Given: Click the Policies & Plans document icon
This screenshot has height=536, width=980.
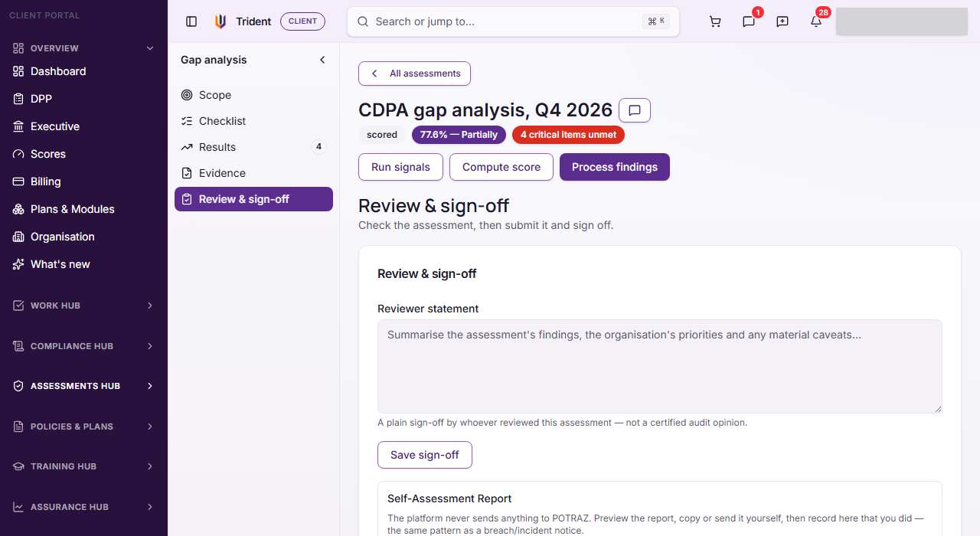Looking at the screenshot, I should pos(18,427).
